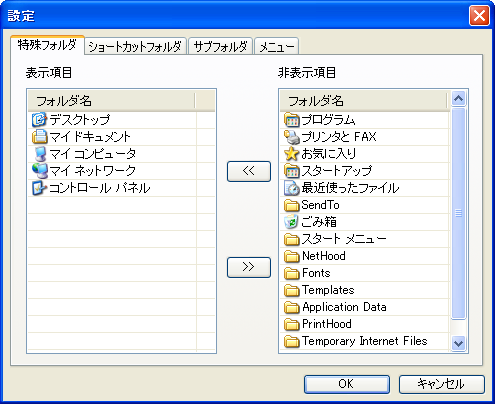Viewport: 495px width, 404px height.
Task: Switch to the ショートカットフォルダ tab
Action: tap(135, 46)
